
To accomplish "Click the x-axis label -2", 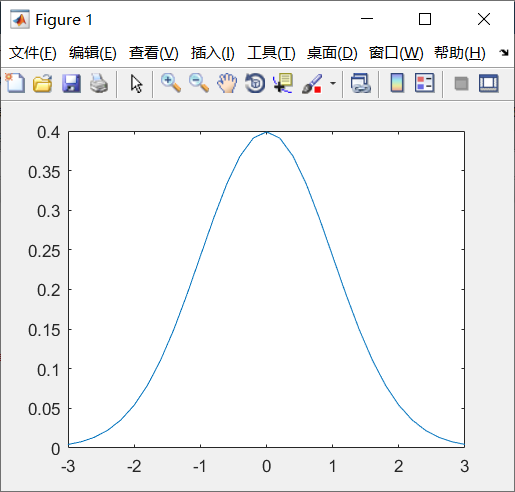I will tap(134, 466).
